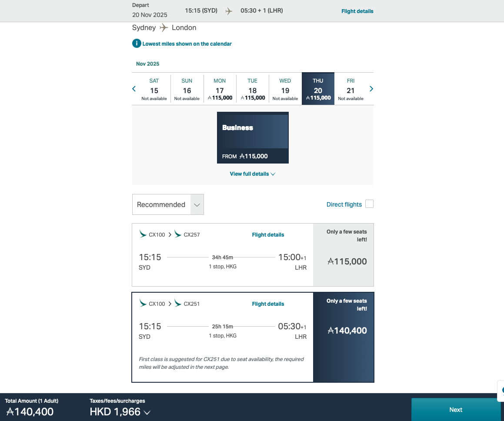This screenshot has width=504, height=421.
Task: Click the 25h 15m duration text
Action: (222, 327)
